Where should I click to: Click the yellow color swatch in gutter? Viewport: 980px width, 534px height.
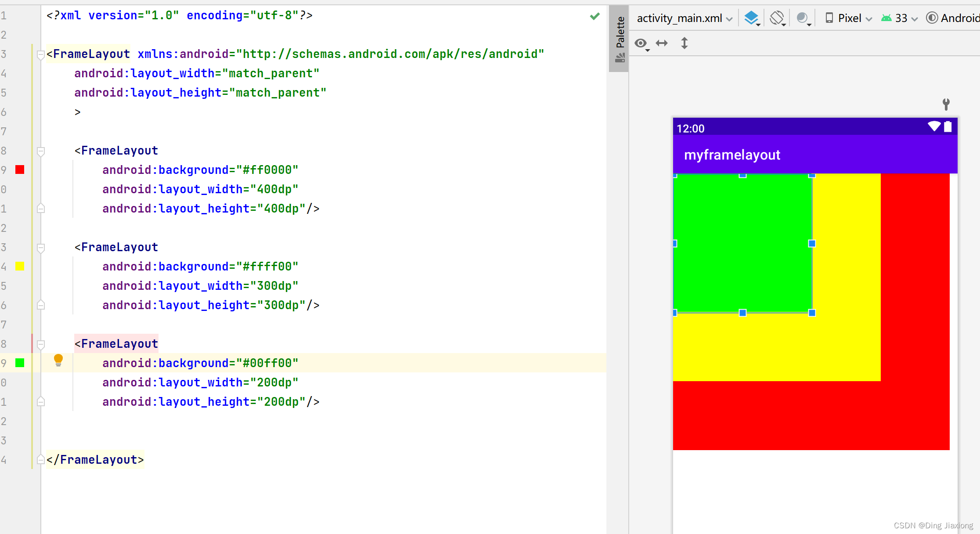tap(20, 266)
